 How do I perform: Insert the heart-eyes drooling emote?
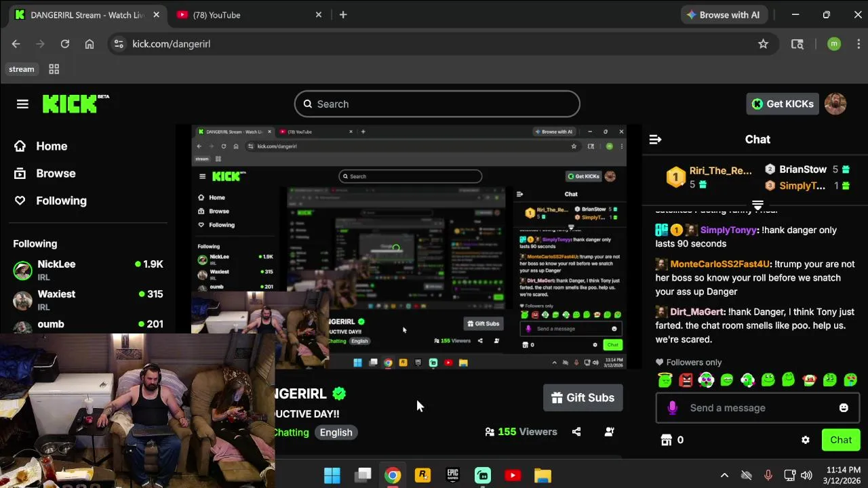click(x=850, y=380)
